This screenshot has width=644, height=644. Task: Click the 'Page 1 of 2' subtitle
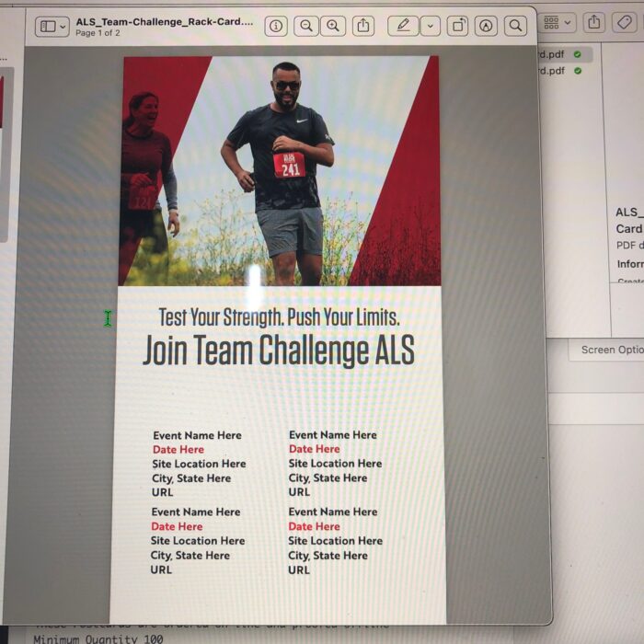(98, 33)
